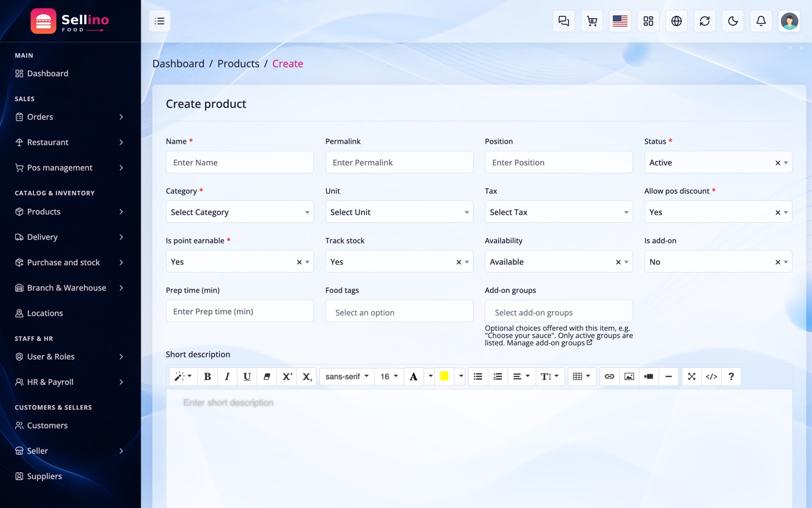
Task: Toggle subscript in editor toolbar
Action: point(307,376)
